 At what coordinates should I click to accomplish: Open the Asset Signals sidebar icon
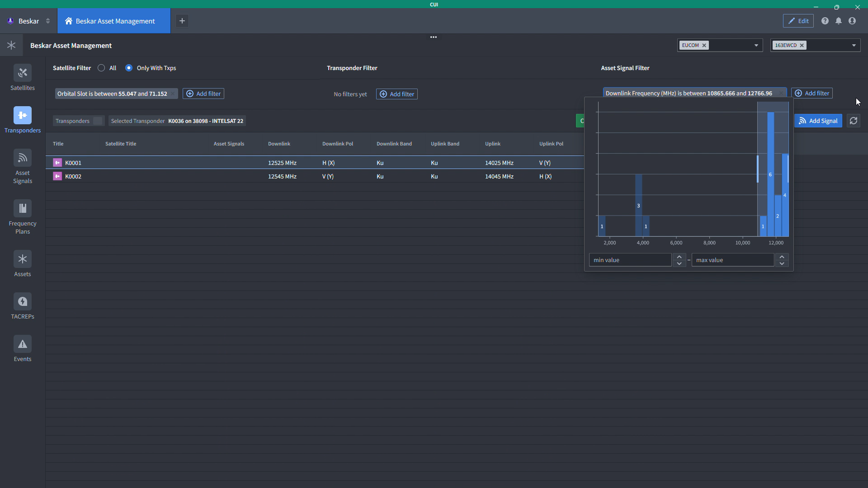click(x=23, y=158)
